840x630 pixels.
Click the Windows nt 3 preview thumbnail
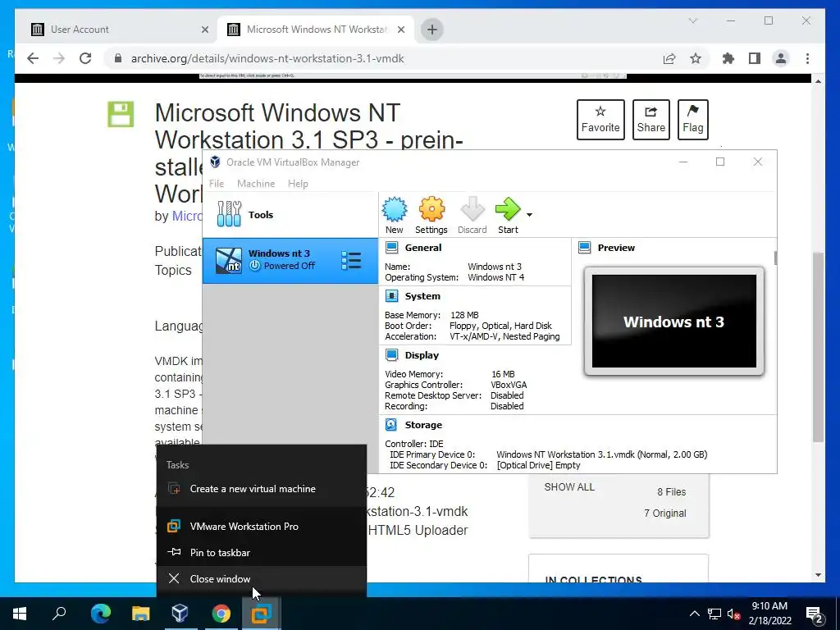[674, 321]
